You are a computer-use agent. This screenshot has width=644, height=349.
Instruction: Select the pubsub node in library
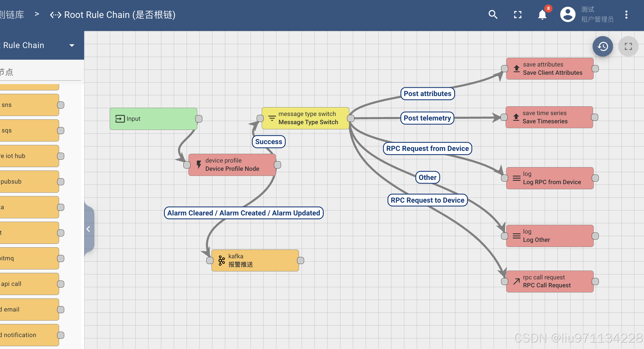[28, 181]
